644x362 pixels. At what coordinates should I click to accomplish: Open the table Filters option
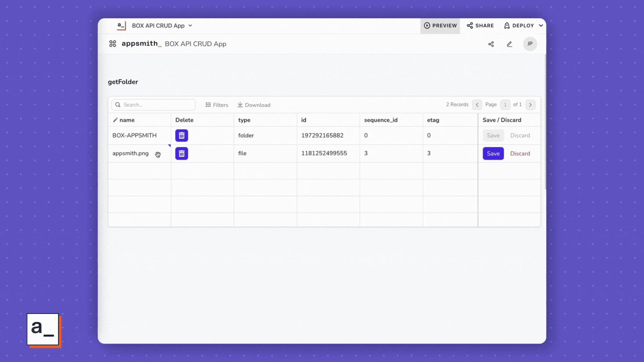point(217,105)
